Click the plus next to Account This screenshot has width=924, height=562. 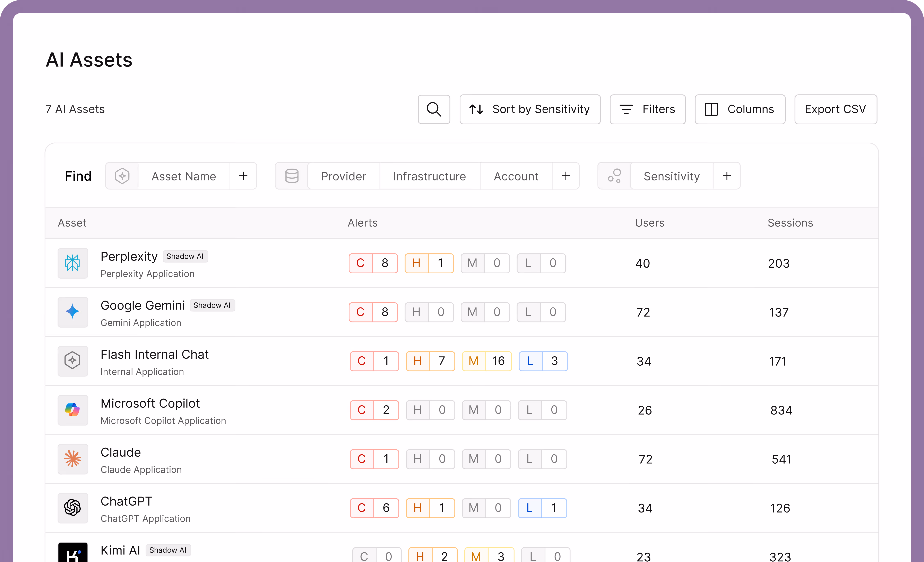[565, 176]
